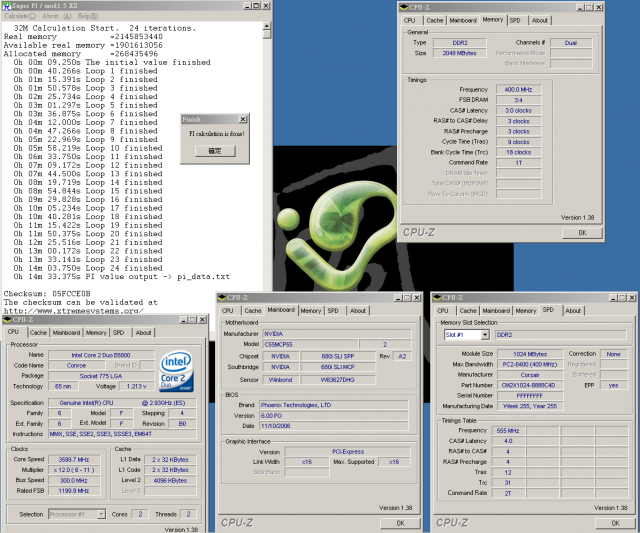The width and height of the screenshot is (640, 533).
Task: Click Multiplier value x 12.0
Action: pyautogui.click(x=74, y=470)
